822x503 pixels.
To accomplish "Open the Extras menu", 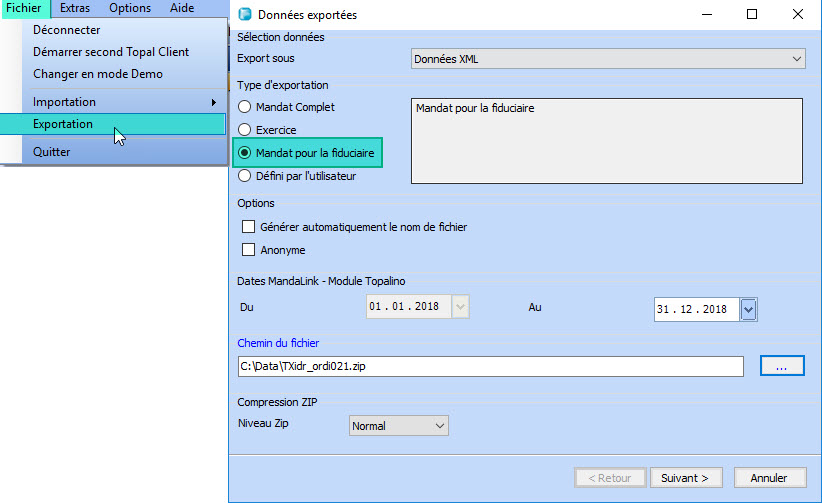I will click(75, 8).
